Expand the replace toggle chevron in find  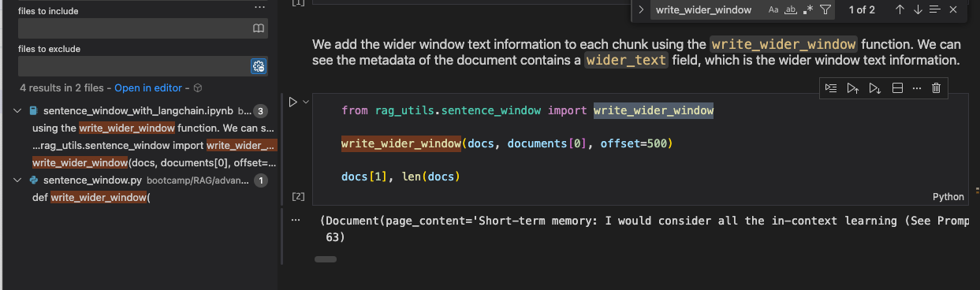coord(641,9)
